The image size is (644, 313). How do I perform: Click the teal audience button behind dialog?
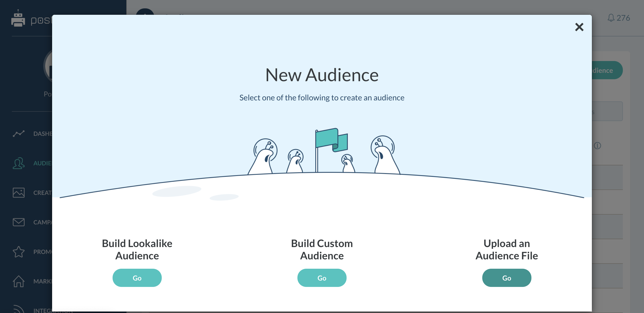click(x=607, y=70)
